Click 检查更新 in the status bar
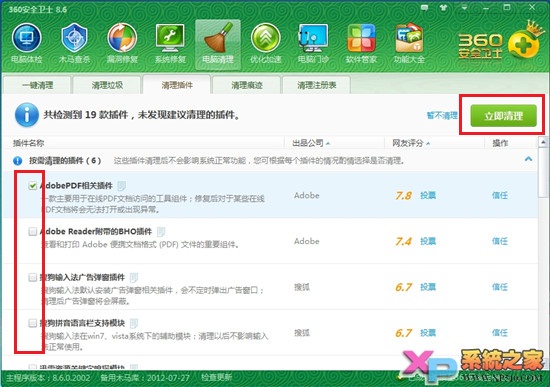Viewport: 550px width, 387px height. [216, 378]
